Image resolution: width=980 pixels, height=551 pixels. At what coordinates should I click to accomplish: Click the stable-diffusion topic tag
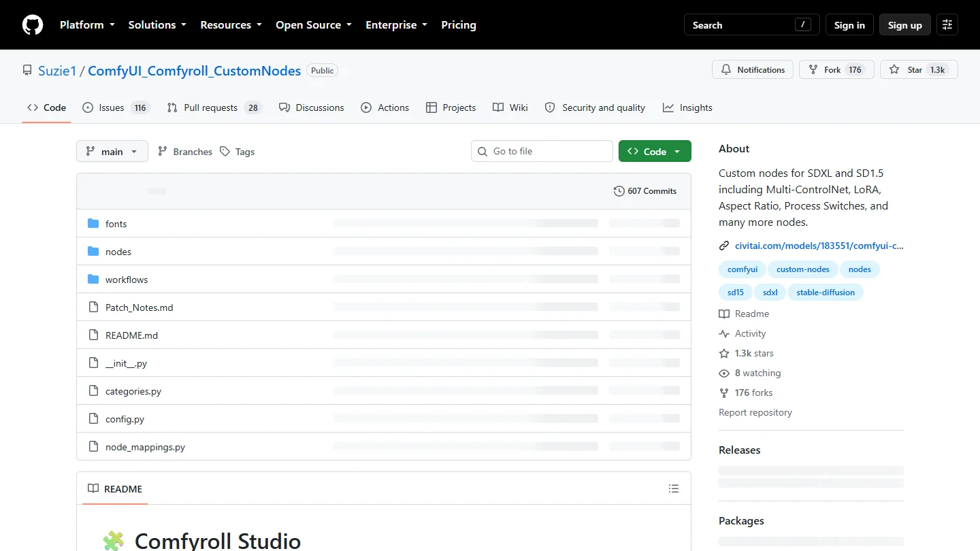tap(826, 293)
